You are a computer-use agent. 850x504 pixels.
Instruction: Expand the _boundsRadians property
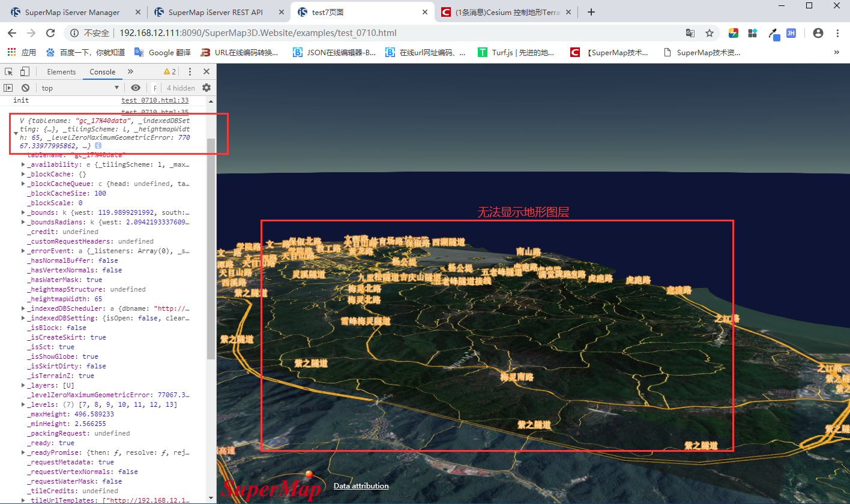23,222
